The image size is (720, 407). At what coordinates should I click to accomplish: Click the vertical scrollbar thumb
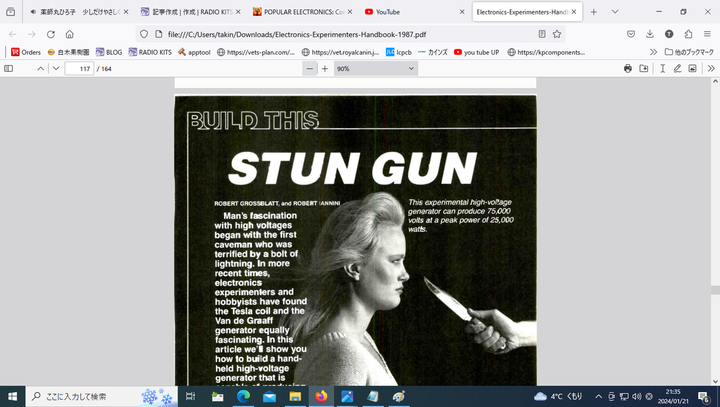click(x=715, y=290)
